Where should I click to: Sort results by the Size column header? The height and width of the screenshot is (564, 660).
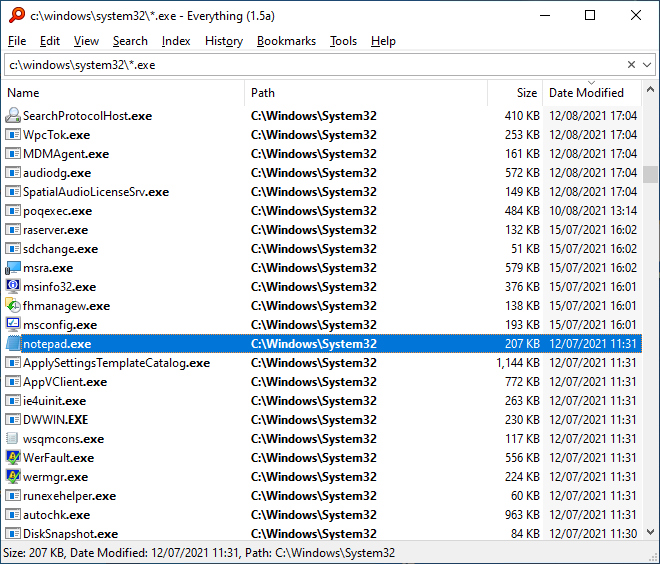[515, 93]
